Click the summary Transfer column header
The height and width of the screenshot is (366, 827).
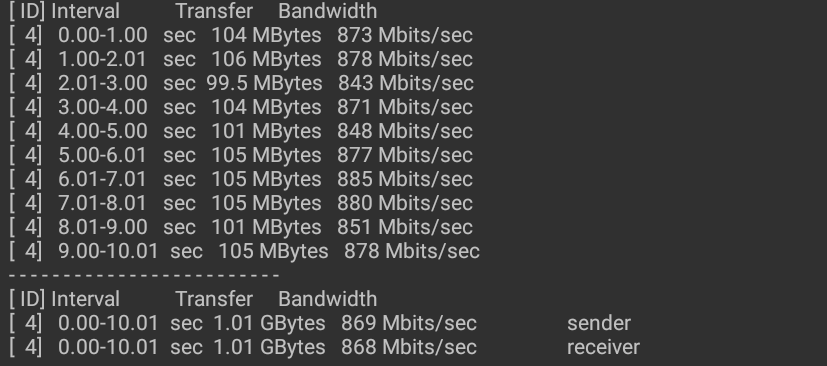[214, 299]
